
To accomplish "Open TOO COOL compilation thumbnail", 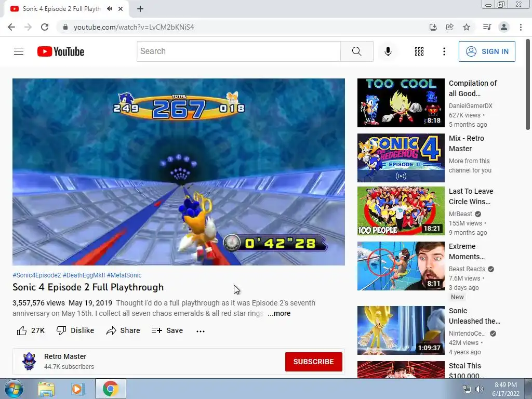I will pos(401,103).
